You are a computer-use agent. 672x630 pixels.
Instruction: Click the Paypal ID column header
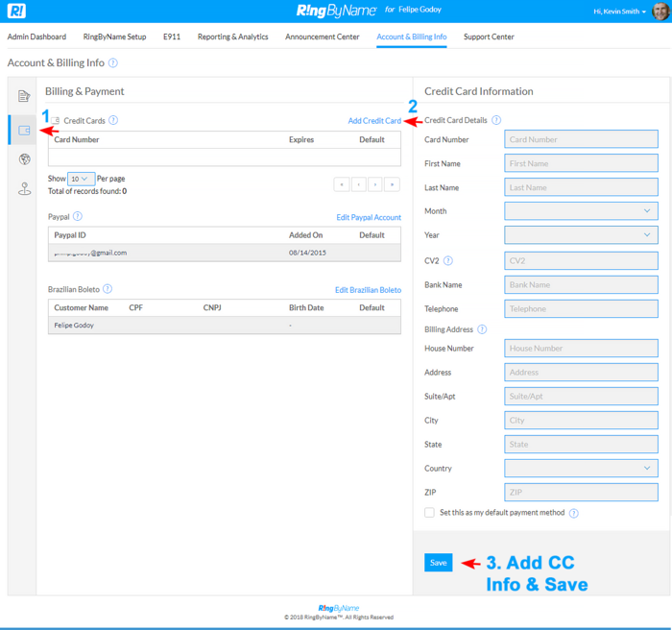[70, 235]
